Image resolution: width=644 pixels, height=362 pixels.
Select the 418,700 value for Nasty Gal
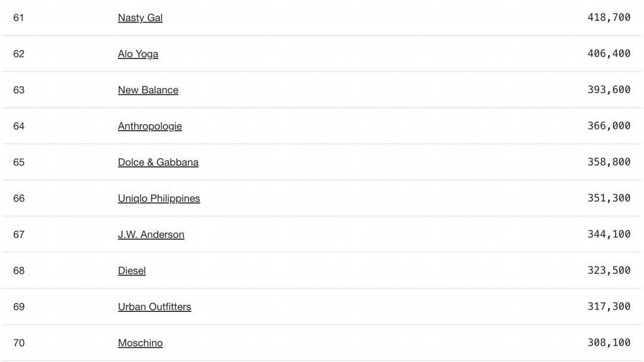coord(609,17)
